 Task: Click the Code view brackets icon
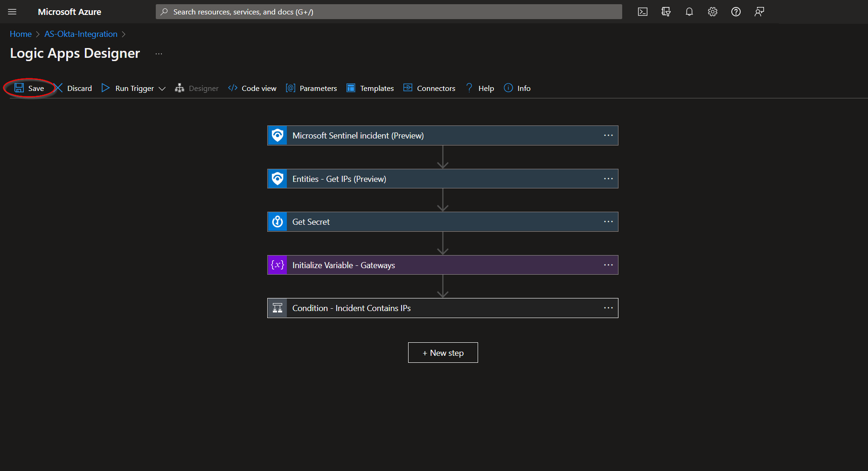point(233,88)
